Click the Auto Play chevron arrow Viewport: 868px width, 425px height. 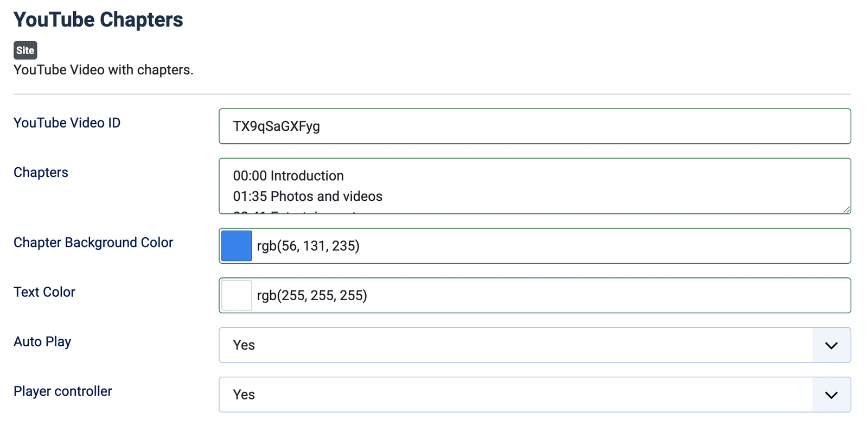point(831,345)
